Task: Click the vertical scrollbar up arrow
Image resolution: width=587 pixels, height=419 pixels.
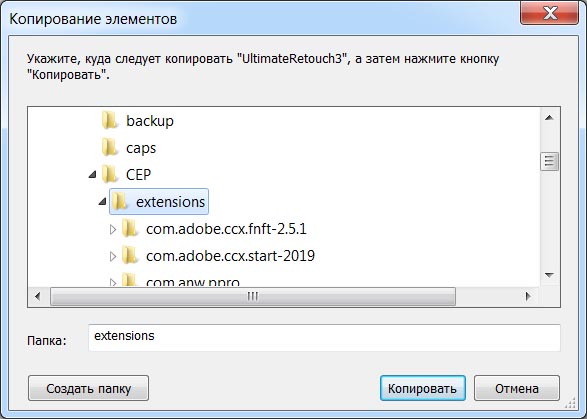Action: tap(549, 118)
